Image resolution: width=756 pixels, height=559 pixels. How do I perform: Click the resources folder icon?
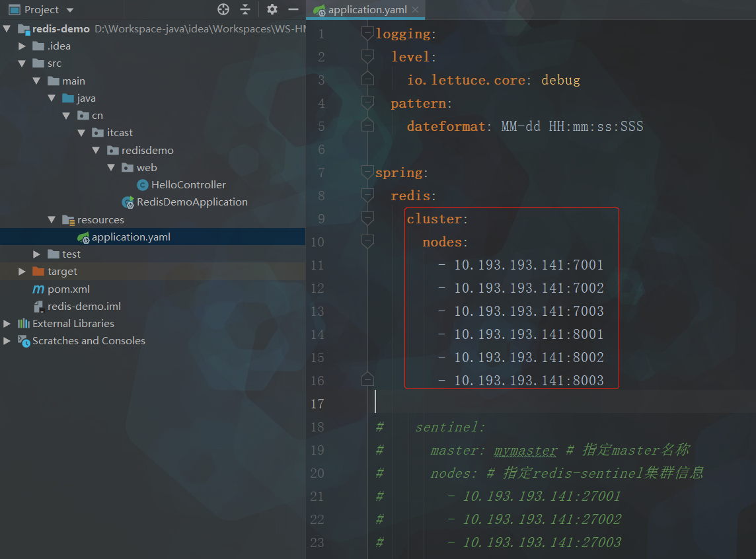[69, 220]
